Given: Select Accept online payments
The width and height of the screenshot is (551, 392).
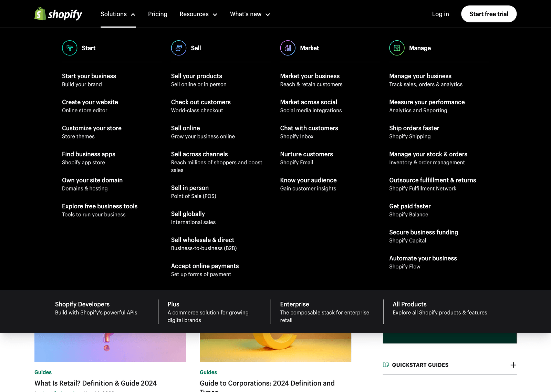Looking at the screenshot, I should coord(205,270).
